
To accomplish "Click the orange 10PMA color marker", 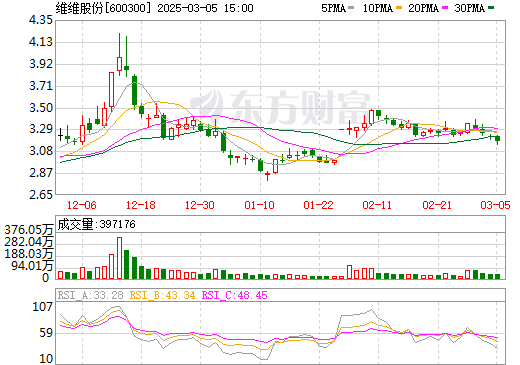I will pos(398,8).
